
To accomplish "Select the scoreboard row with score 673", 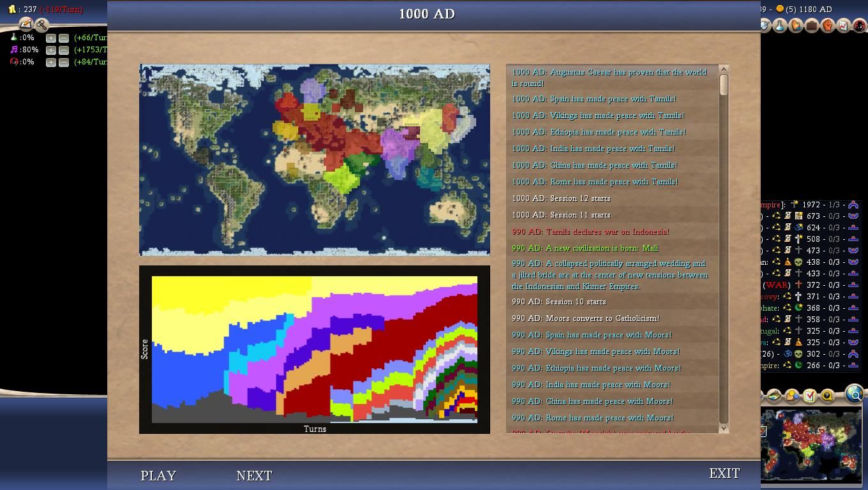I will click(811, 216).
